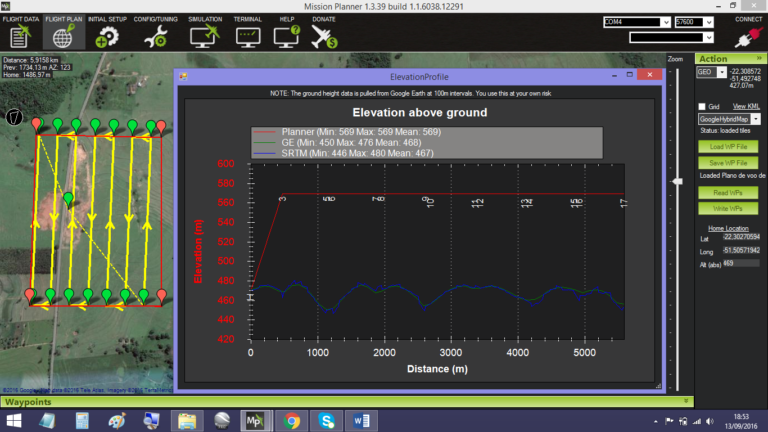Screen dimensions: 768x432
Task: Click the SRTM legend entry
Action: coord(343,153)
